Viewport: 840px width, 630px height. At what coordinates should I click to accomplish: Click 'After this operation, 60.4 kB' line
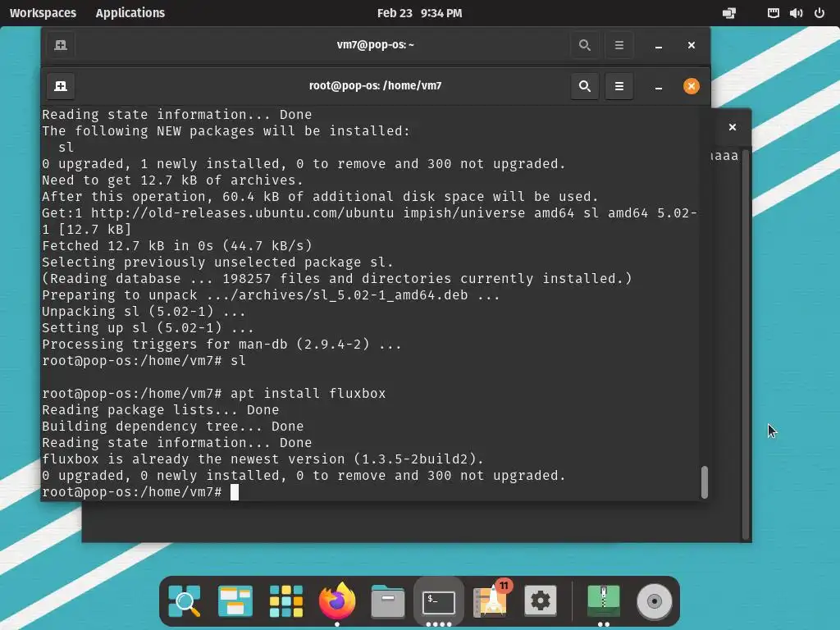coord(321,197)
